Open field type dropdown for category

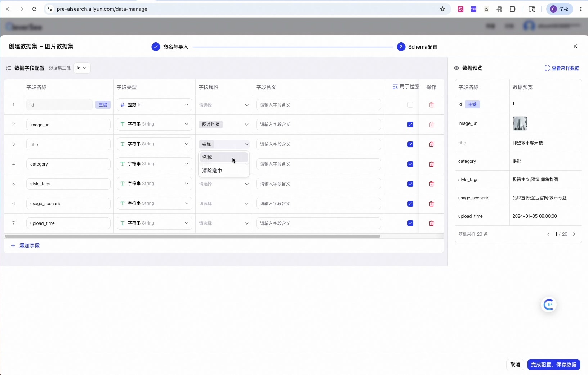point(154,164)
